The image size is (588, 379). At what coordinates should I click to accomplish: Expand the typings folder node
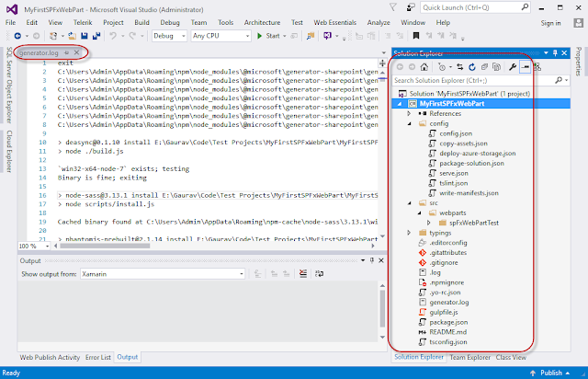tap(409, 233)
